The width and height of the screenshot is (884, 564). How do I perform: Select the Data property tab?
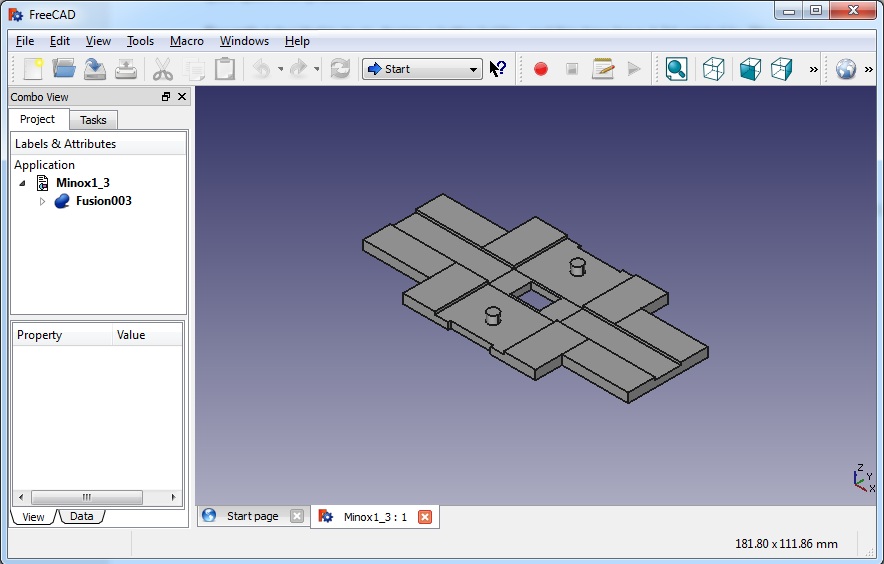click(81, 517)
